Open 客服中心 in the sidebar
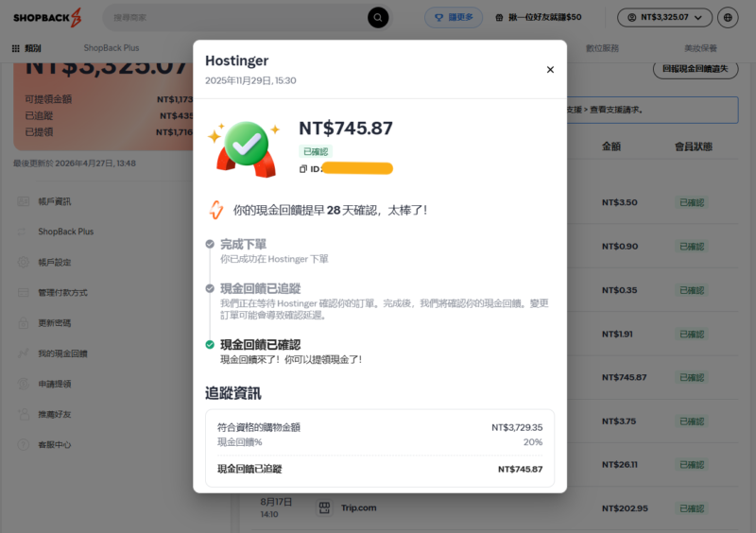This screenshot has width=756, height=533. tap(55, 445)
